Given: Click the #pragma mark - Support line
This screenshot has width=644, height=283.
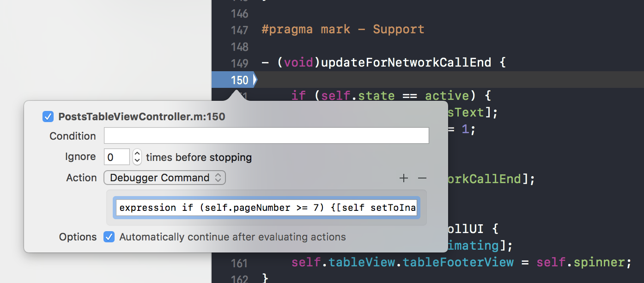Looking at the screenshot, I should click(x=343, y=30).
